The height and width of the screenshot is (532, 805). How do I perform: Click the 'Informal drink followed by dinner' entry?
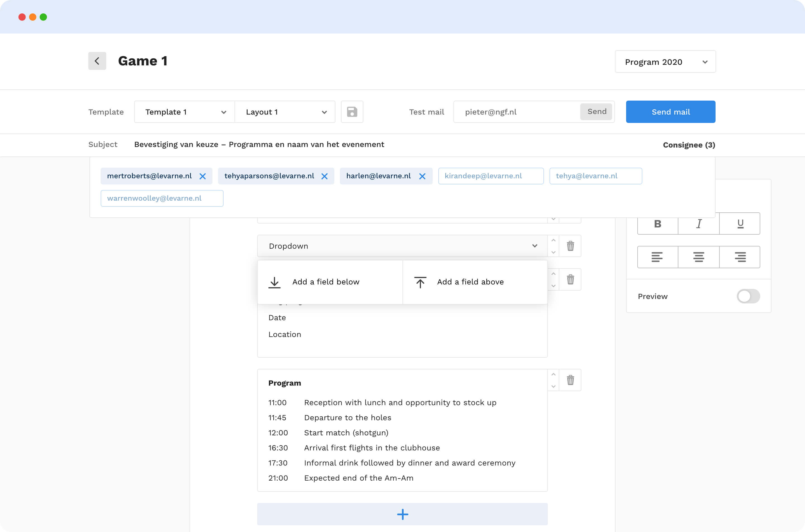pyautogui.click(x=409, y=463)
